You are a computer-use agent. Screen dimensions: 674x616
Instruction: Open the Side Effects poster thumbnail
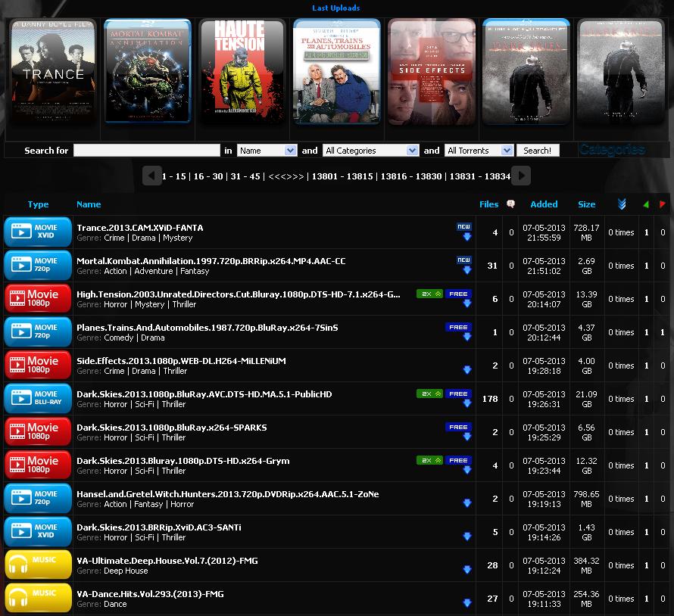432,72
